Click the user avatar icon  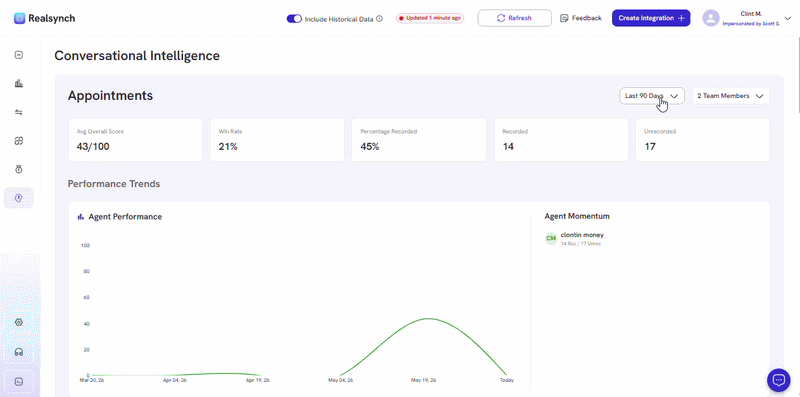pyautogui.click(x=711, y=18)
